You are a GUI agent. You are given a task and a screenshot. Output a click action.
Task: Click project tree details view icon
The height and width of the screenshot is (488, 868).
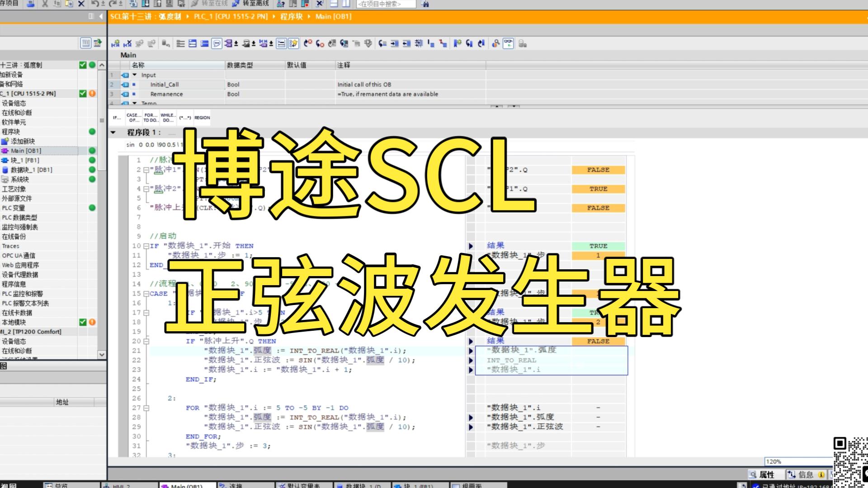(x=85, y=43)
